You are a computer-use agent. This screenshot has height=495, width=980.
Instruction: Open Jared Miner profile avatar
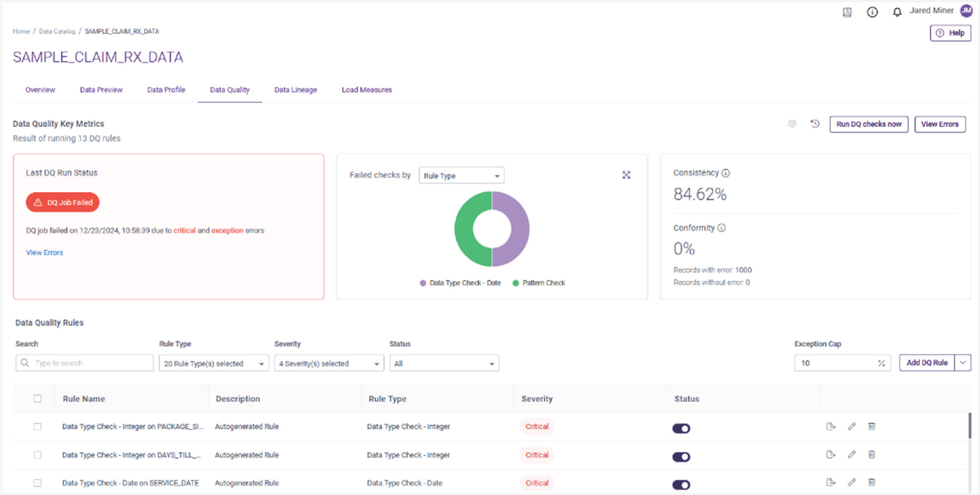click(966, 11)
